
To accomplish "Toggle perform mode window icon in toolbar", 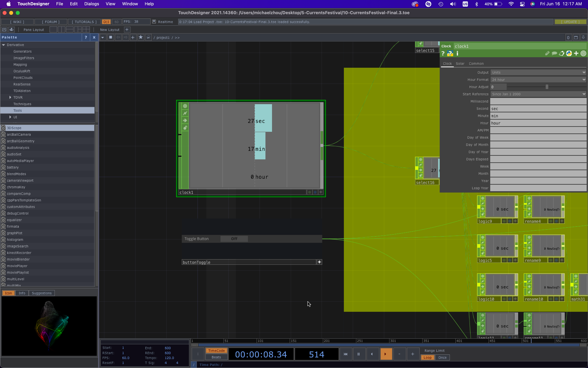I will click(x=4, y=30).
